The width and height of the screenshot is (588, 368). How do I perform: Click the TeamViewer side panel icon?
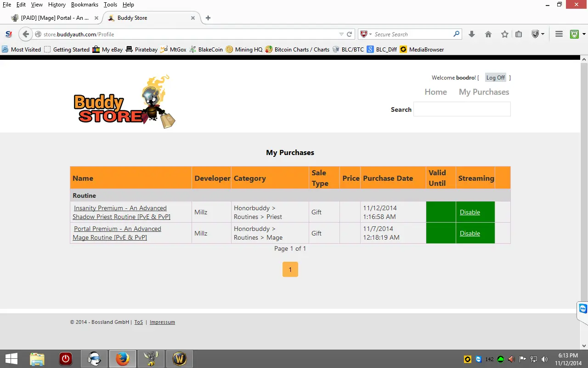(583, 308)
